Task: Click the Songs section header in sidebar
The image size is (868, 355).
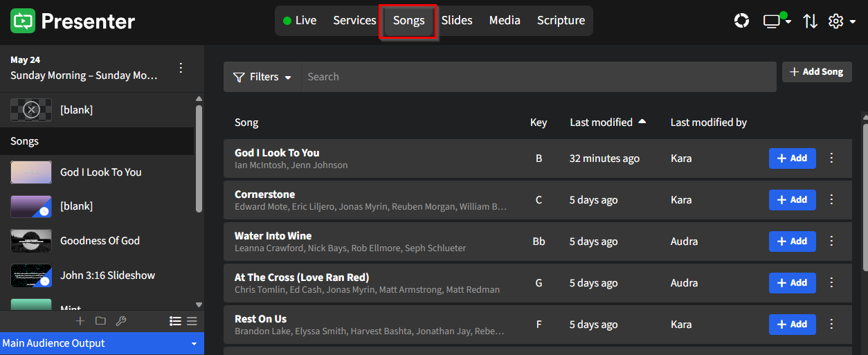Action: [97, 141]
